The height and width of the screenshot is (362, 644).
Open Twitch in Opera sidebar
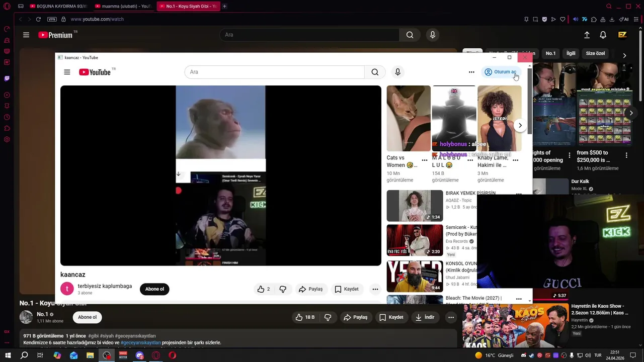[7, 78]
